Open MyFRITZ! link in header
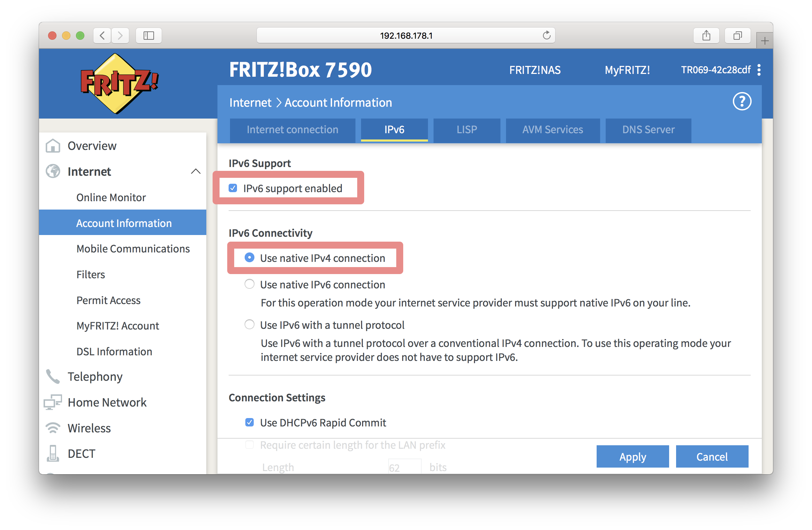The height and width of the screenshot is (530, 812). pos(627,70)
